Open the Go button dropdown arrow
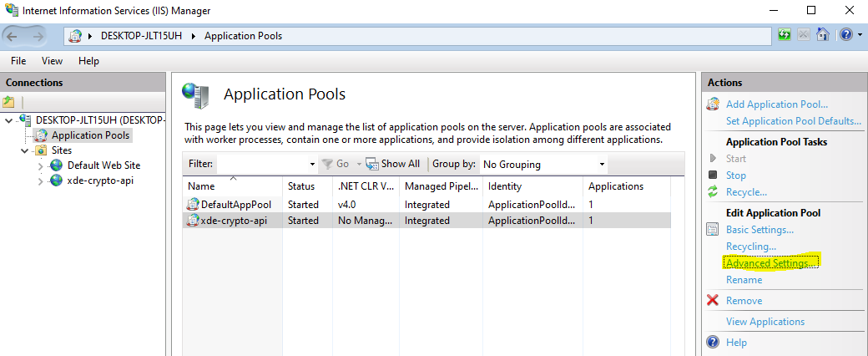868x356 pixels. (359, 164)
